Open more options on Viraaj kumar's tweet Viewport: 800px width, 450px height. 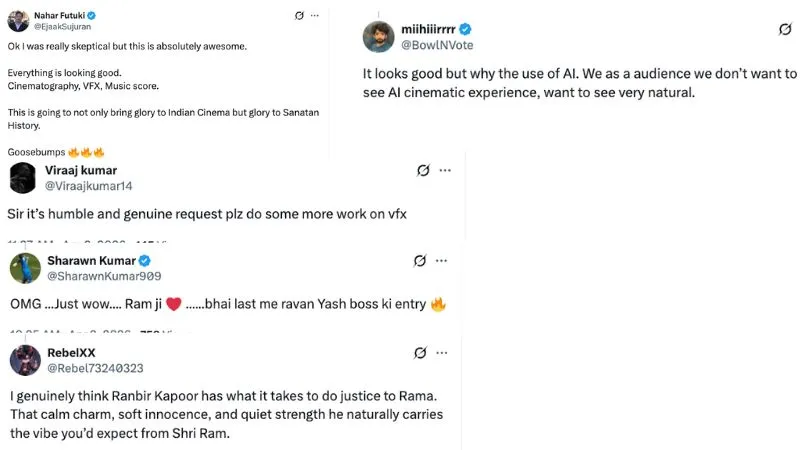(x=445, y=171)
